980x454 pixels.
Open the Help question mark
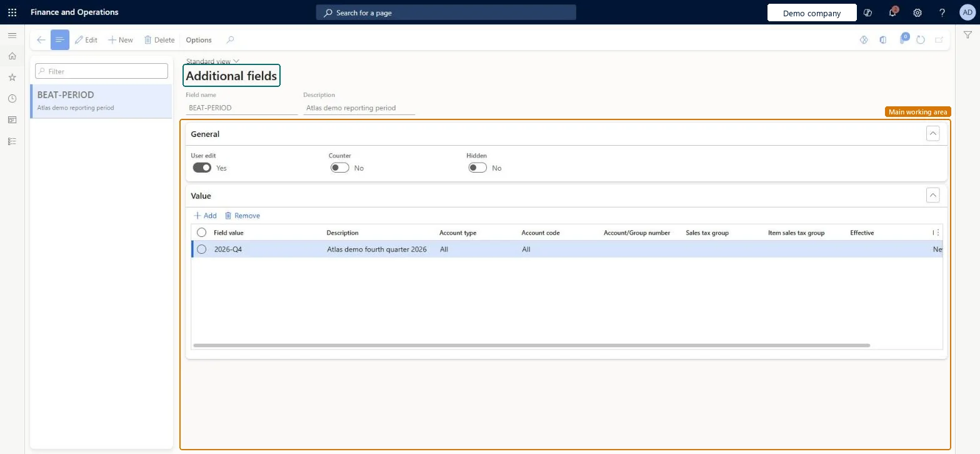[942, 13]
